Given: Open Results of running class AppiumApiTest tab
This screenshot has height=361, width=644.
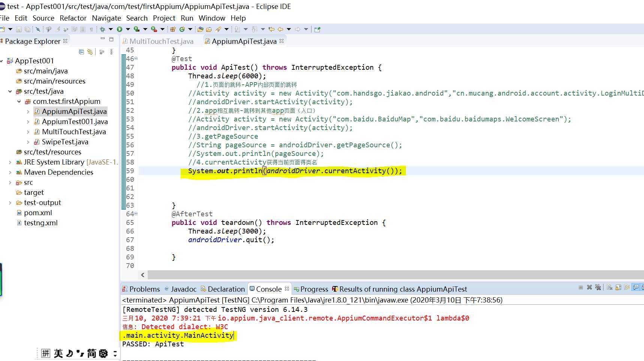Looking at the screenshot, I should 400,289.
